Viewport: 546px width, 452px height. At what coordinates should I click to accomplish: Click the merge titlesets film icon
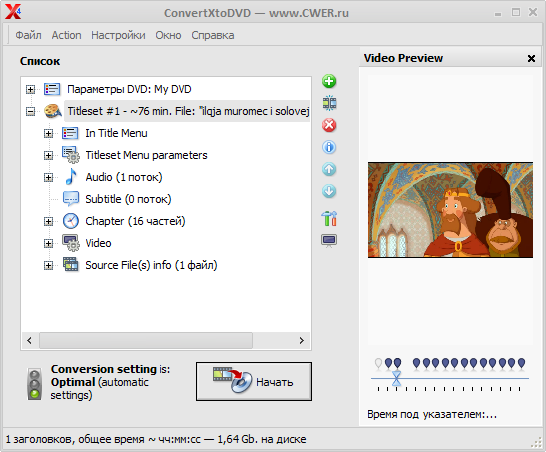click(x=329, y=103)
